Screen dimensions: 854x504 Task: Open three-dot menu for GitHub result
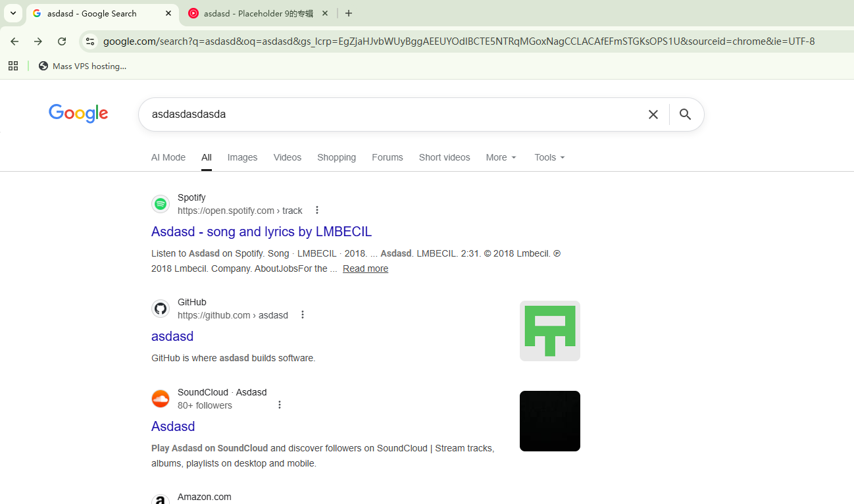(303, 315)
